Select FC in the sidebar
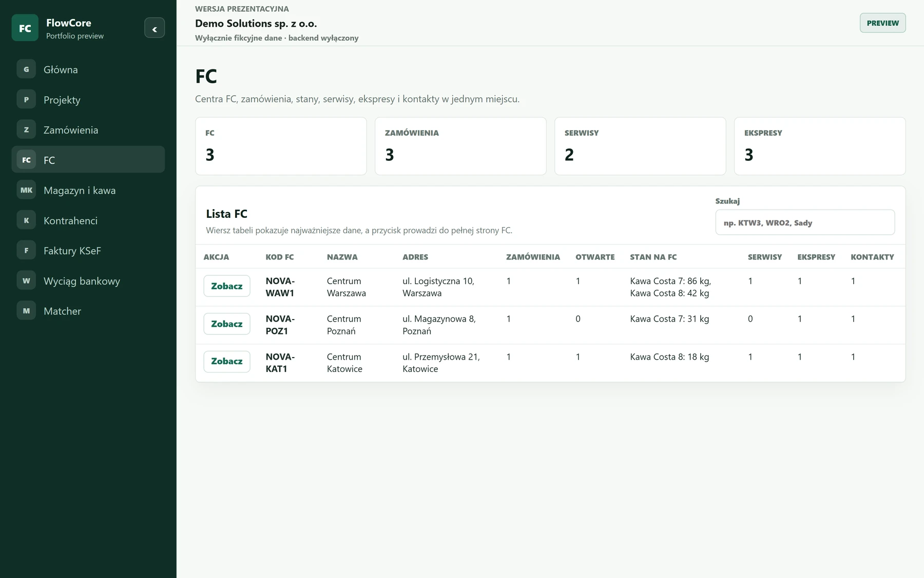Viewport: 924px width, 578px height. tap(88, 160)
